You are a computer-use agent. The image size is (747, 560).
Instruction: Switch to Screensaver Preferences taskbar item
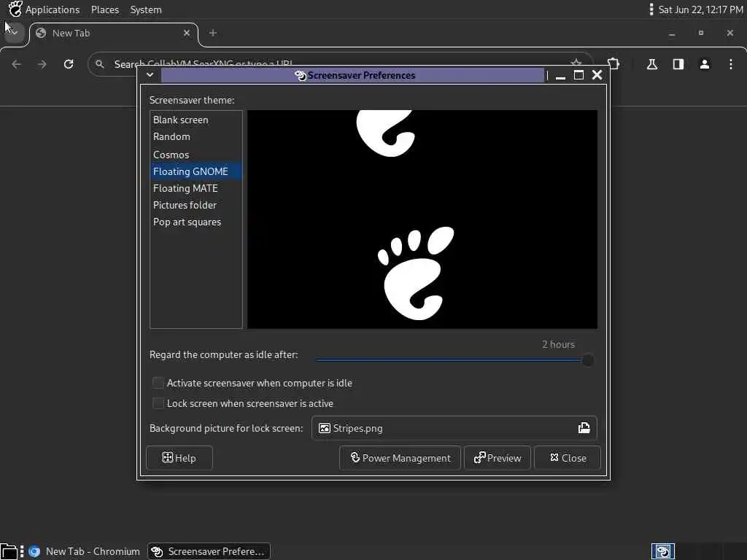pyautogui.click(x=209, y=551)
